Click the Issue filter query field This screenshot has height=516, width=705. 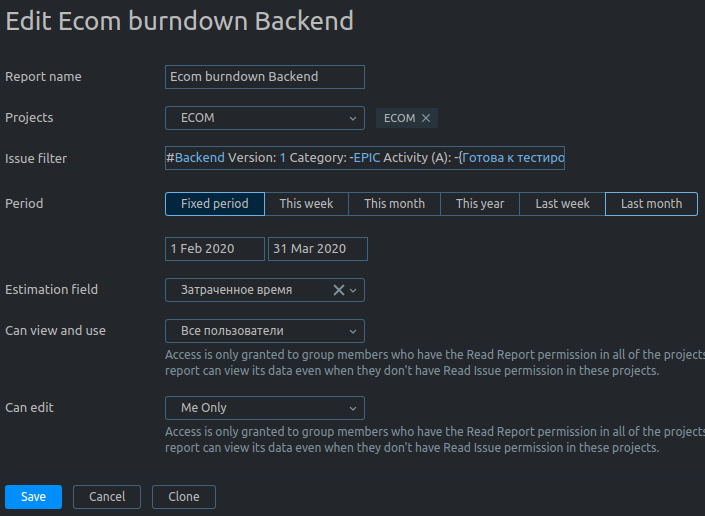(x=400, y=158)
